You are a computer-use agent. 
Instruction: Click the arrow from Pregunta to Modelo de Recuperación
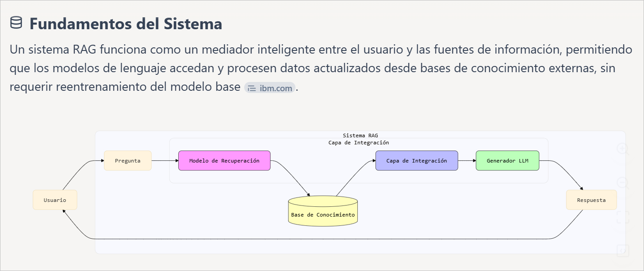click(x=165, y=161)
